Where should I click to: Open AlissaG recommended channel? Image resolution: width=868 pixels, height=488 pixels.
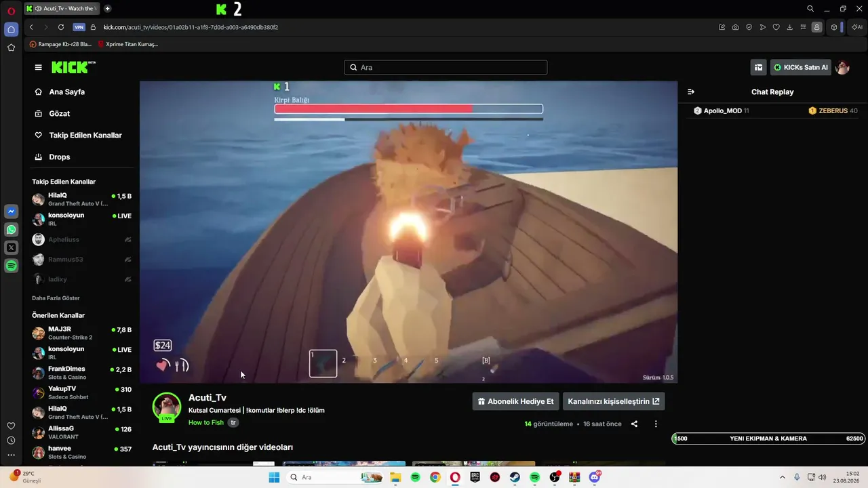point(82,432)
